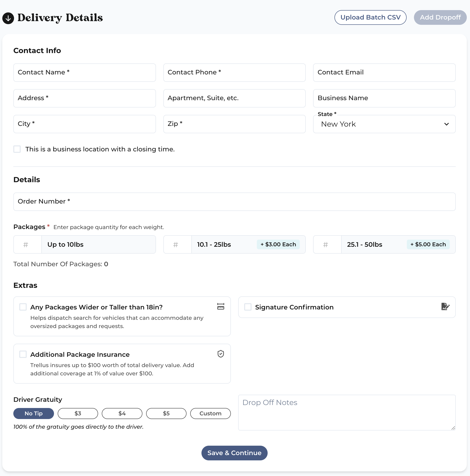Click quantity box for Up to 10lbs
The image size is (470, 476).
27,244
